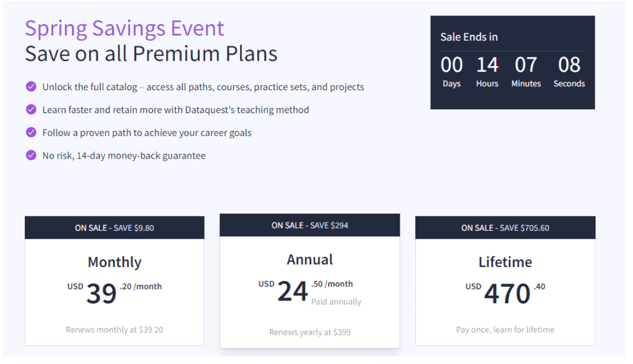Click the checkmark icon next to teaching method benefit

tap(31, 109)
